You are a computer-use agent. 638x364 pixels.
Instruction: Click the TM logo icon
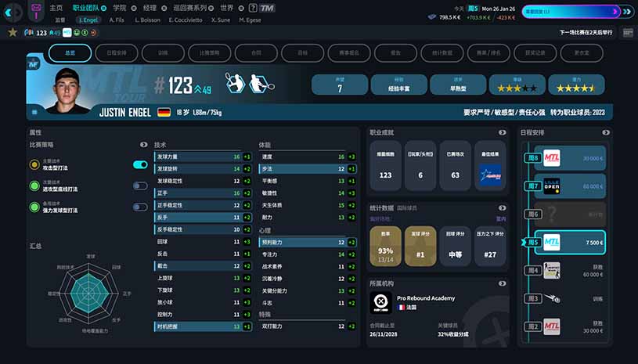tap(267, 8)
